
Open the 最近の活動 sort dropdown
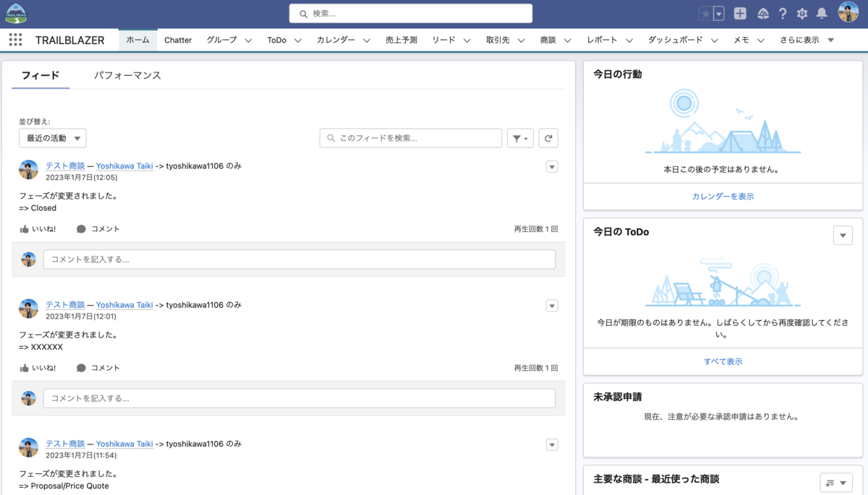pos(52,137)
